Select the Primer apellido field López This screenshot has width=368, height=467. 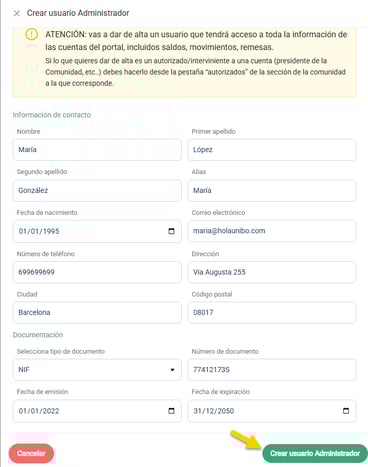click(272, 150)
